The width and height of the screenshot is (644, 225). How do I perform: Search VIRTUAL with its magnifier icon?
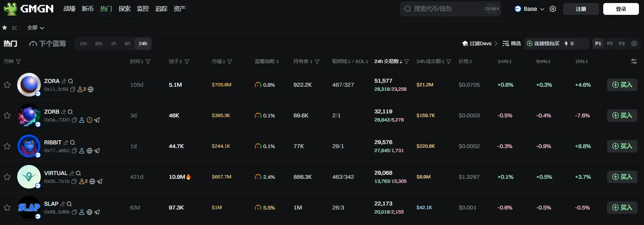point(78,173)
